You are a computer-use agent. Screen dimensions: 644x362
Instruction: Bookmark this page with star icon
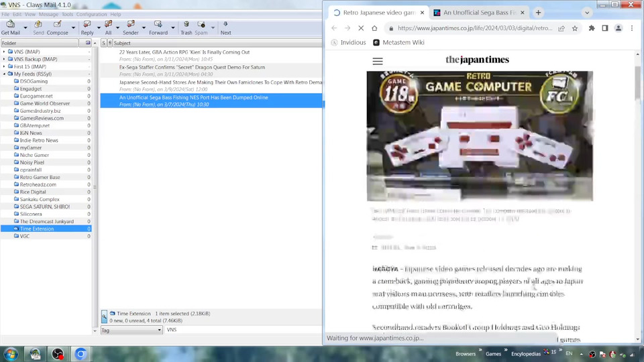575,28
